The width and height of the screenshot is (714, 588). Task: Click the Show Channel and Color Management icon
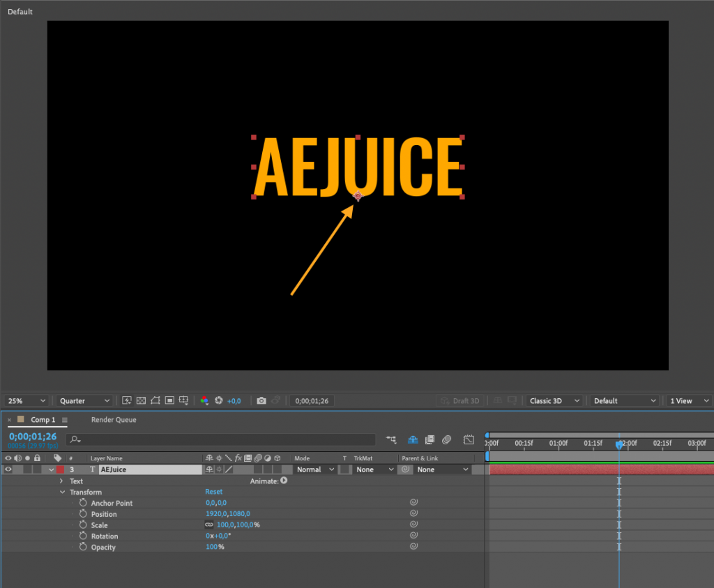point(204,400)
